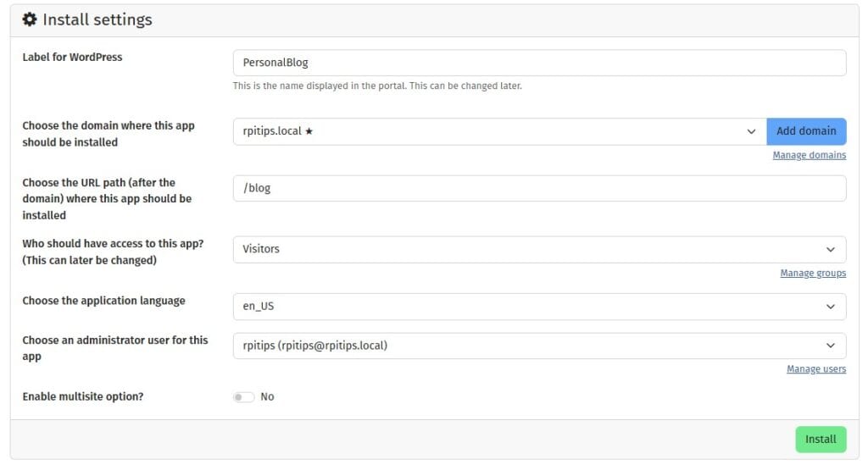Click the gear icon beside Install settings
Viewport: 868px width, 465px height.
[30, 19]
